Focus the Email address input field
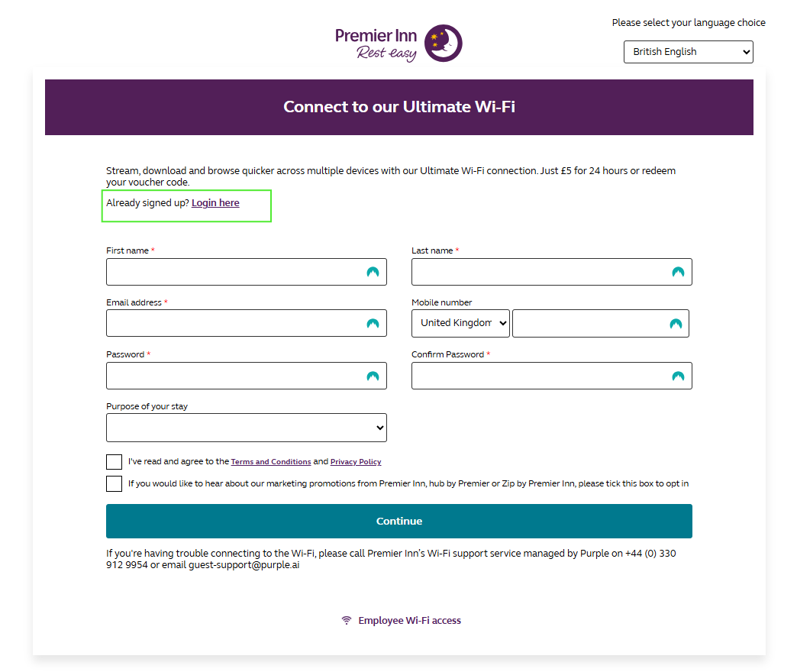This screenshot has height=672, width=797. 233,324
